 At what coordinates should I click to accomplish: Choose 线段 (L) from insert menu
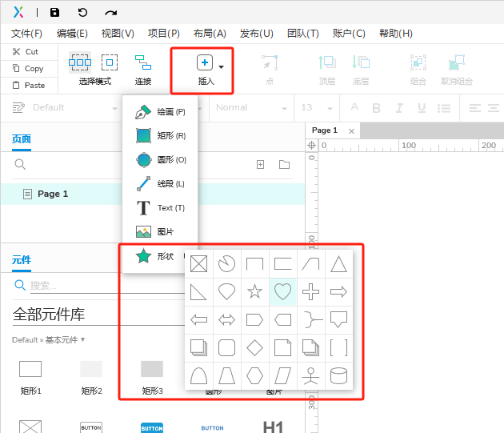pos(160,184)
